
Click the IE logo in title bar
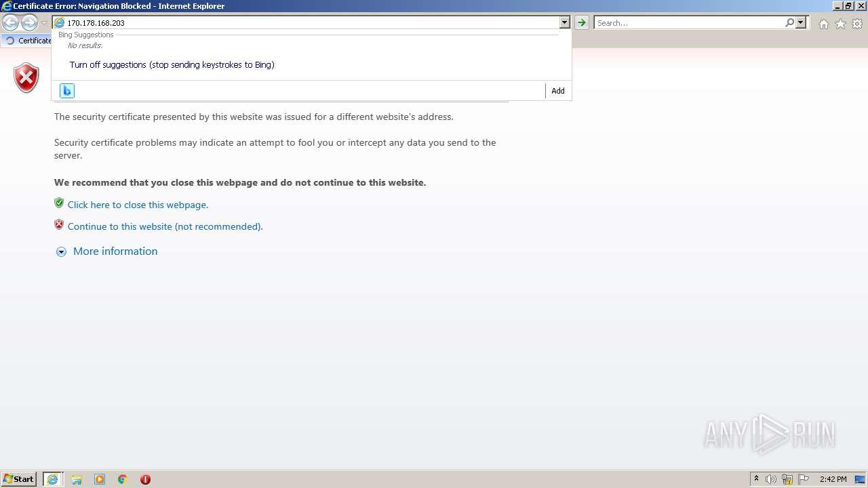[6, 6]
